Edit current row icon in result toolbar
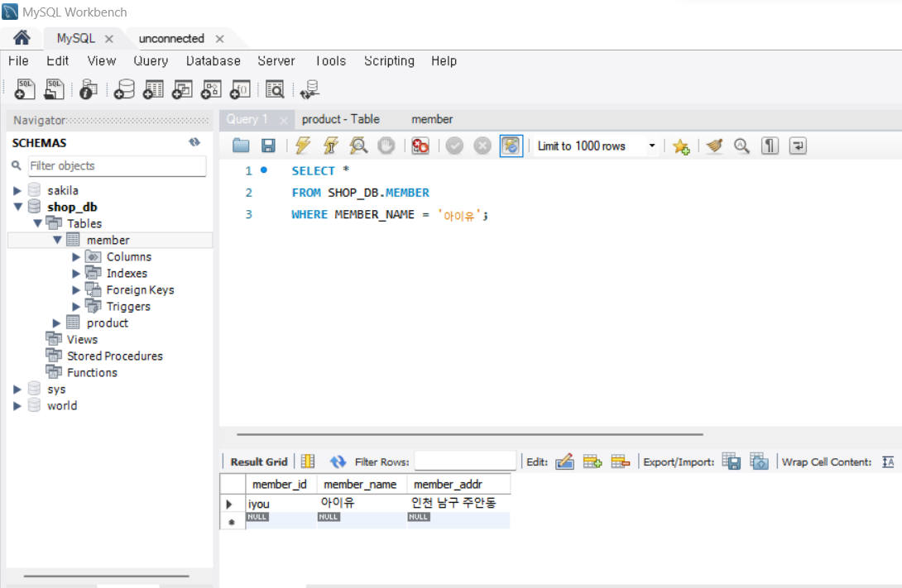902x588 pixels. (x=564, y=461)
